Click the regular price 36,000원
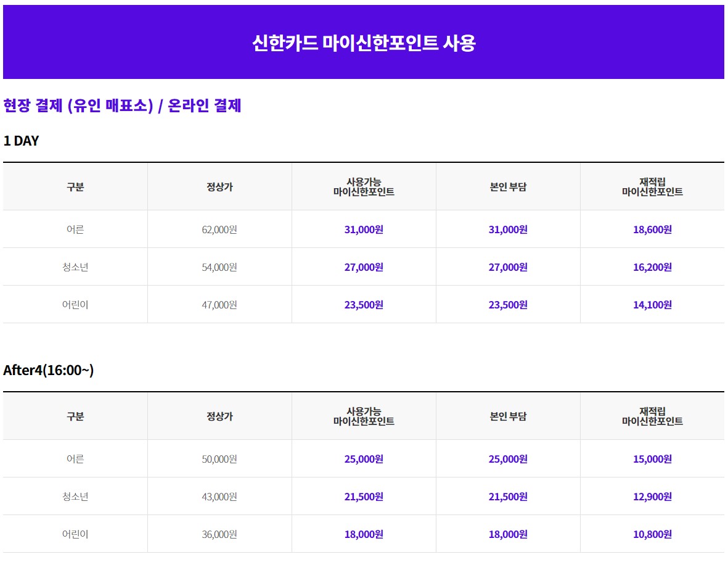The width and height of the screenshot is (728, 562). pyautogui.click(x=219, y=534)
